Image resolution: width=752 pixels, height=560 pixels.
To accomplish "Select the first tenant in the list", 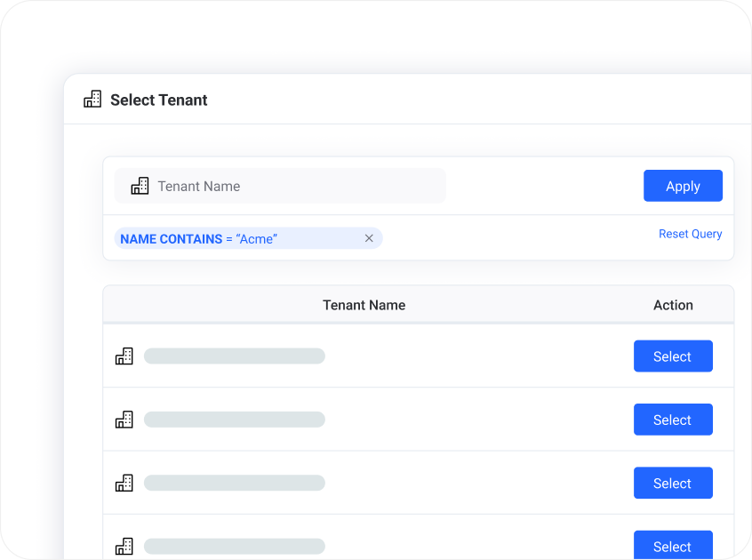I will [x=673, y=356].
